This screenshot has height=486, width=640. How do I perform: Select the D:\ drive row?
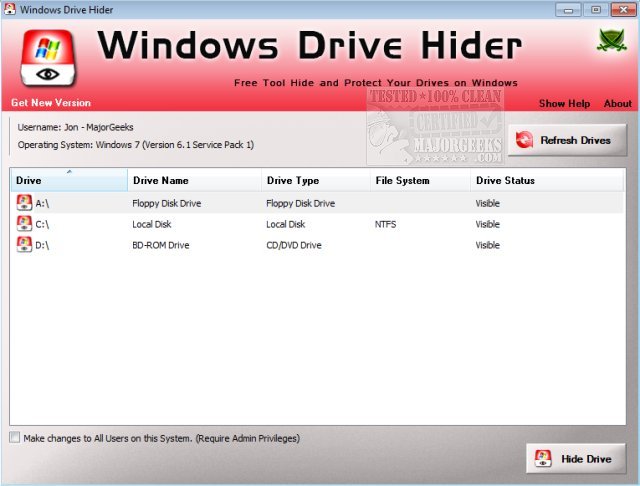pyautogui.click(x=318, y=245)
